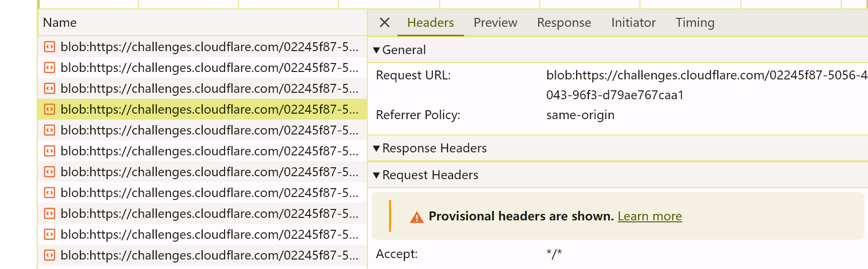The width and height of the screenshot is (868, 269).
Task: Select the sixth blob request row
Action: pyautogui.click(x=208, y=151)
